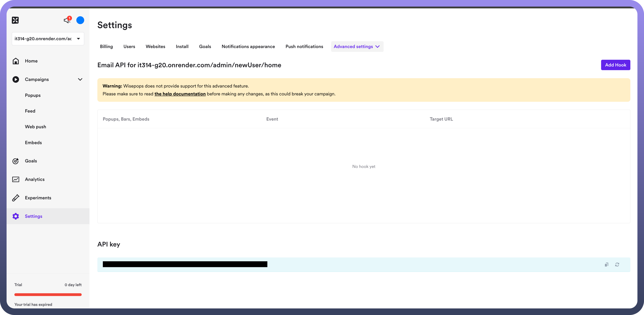Open the Push notifications tab
Image resolution: width=644 pixels, height=315 pixels.
coord(304,47)
